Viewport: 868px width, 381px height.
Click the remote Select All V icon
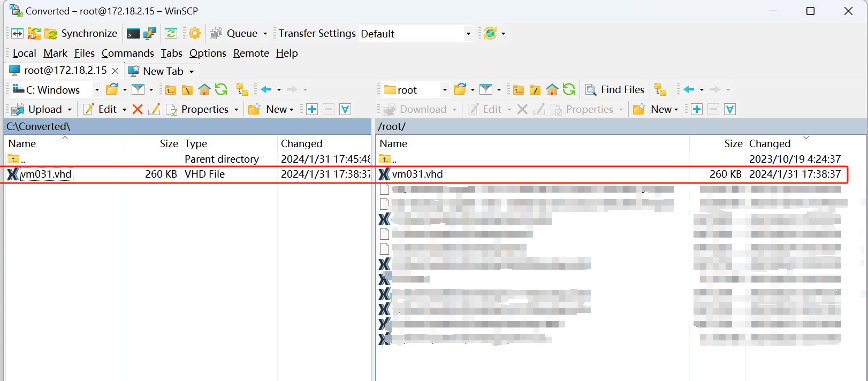[730, 109]
